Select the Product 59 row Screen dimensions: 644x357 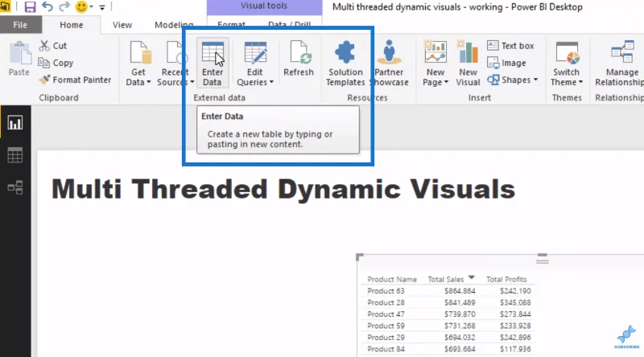449,326
